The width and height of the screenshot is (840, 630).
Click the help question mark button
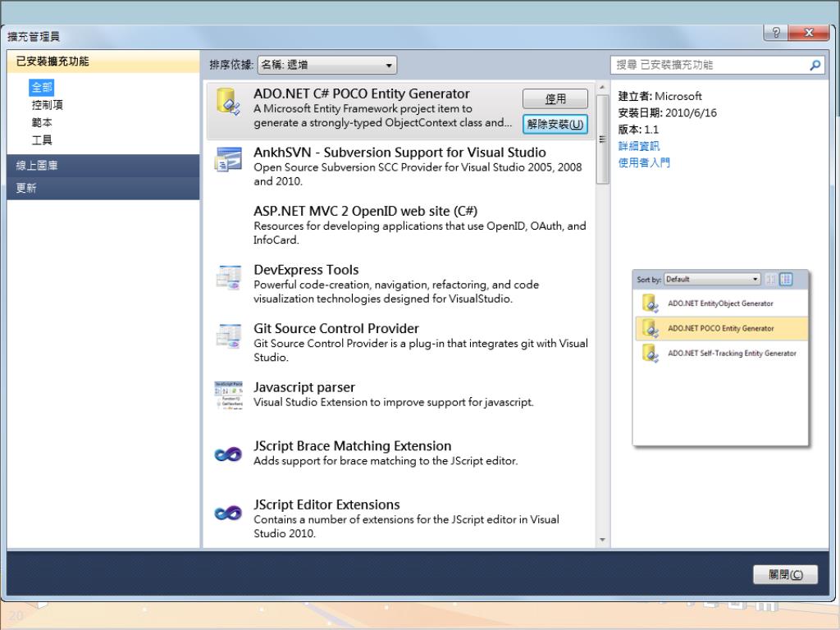click(776, 33)
